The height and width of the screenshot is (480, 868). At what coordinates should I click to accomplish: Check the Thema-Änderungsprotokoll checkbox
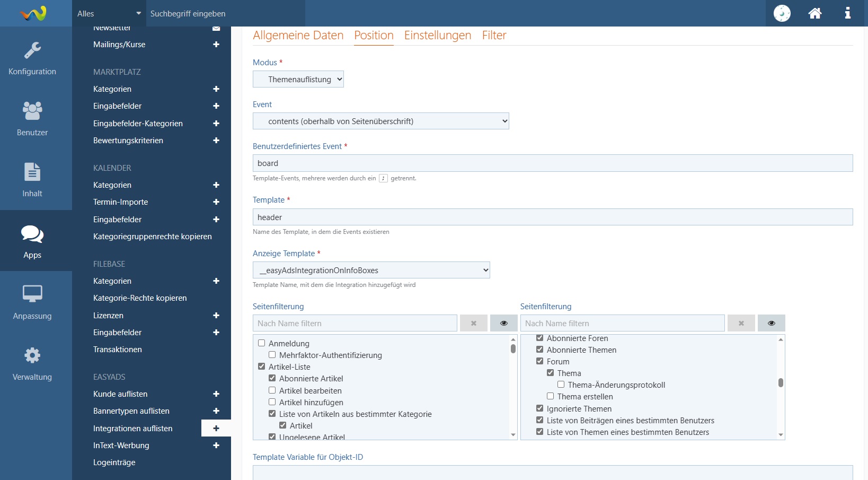[561, 385]
